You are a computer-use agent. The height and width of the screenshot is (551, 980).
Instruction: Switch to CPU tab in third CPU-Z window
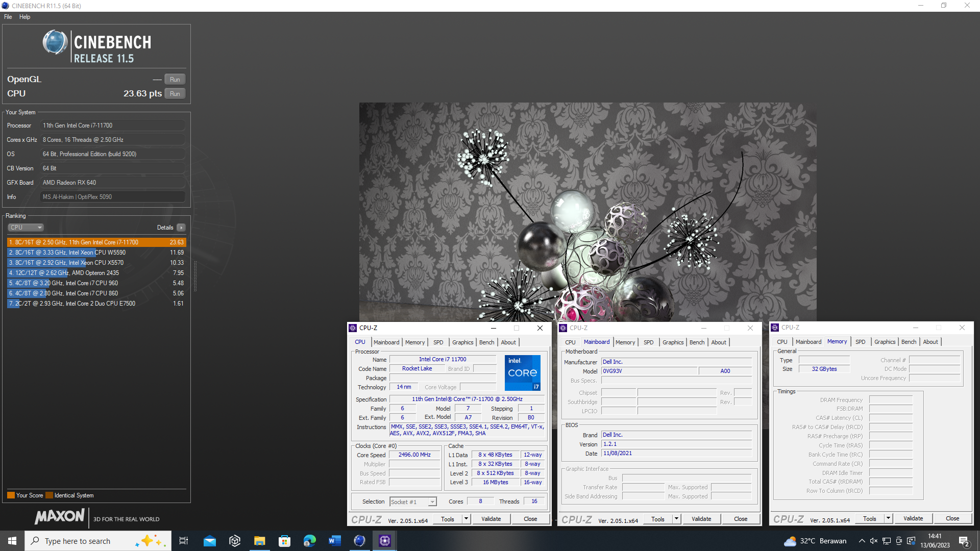(782, 342)
